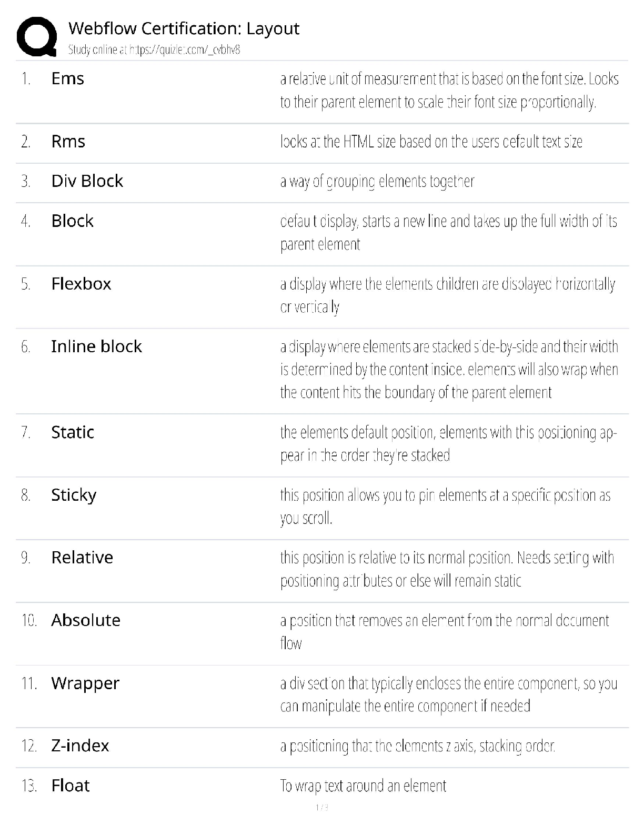Click the Inline block term
This screenshot has width=644, height=834.
click(x=96, y=346)
